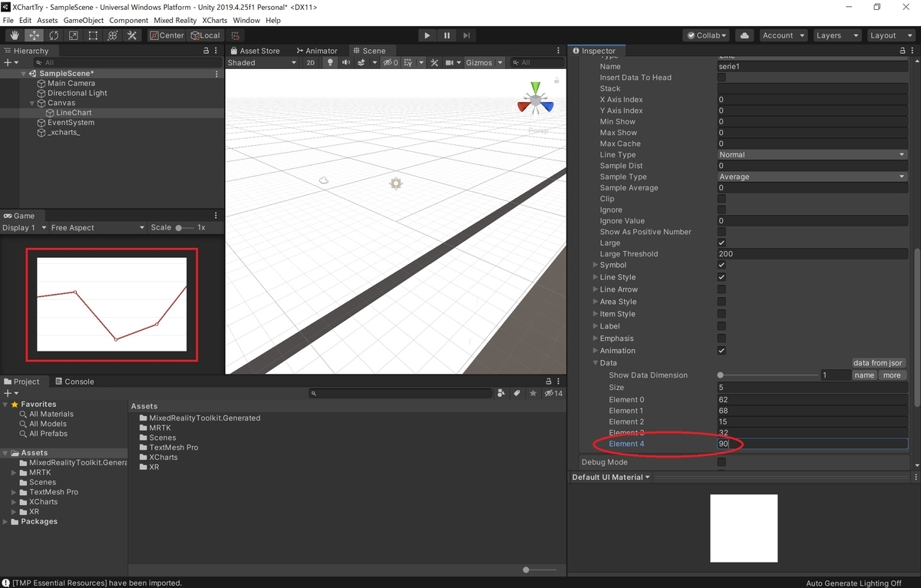Click the data from json button
Screen dimensions: 921x588
point(877,362)
